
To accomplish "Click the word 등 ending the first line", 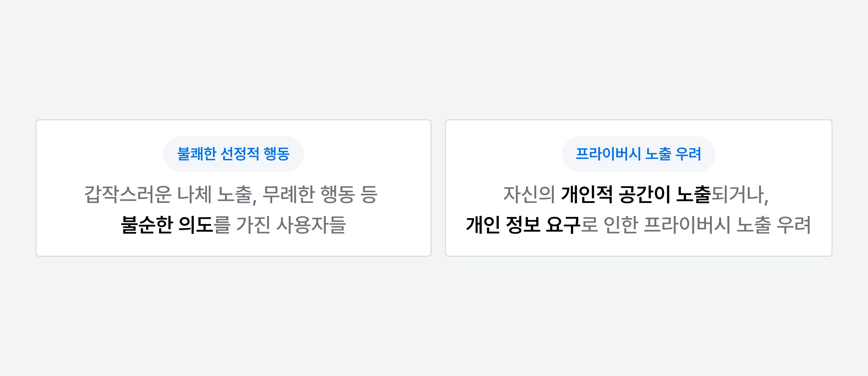I will (369, 194).
